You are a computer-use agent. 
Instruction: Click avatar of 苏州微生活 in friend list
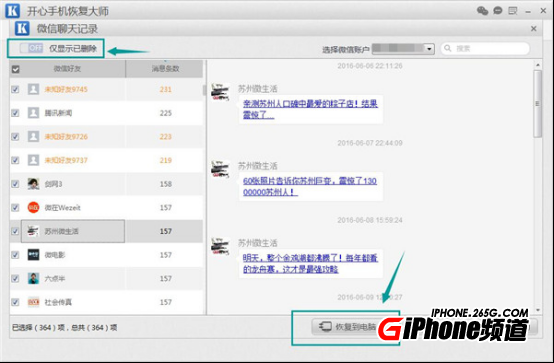pyautogui.click(x=34, y=231)
